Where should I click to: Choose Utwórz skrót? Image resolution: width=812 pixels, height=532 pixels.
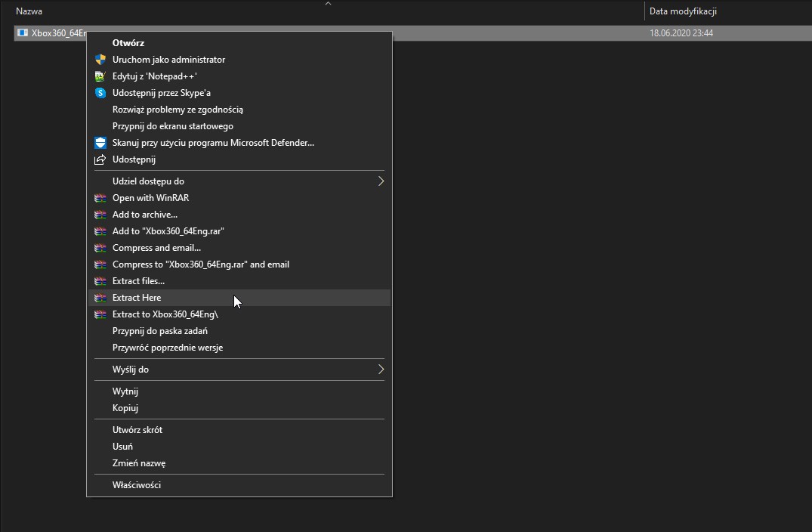pos(239,429)
